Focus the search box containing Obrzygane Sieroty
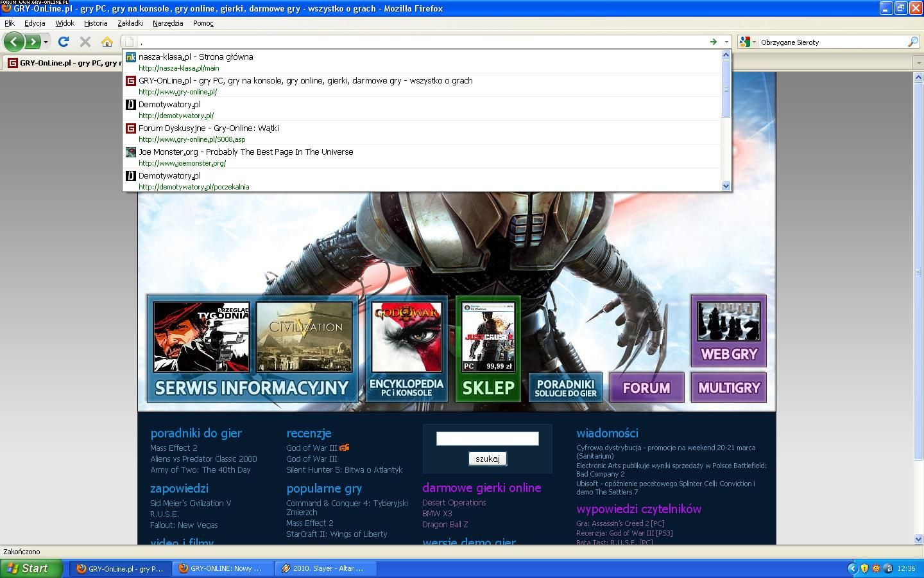 click(832, 42)
